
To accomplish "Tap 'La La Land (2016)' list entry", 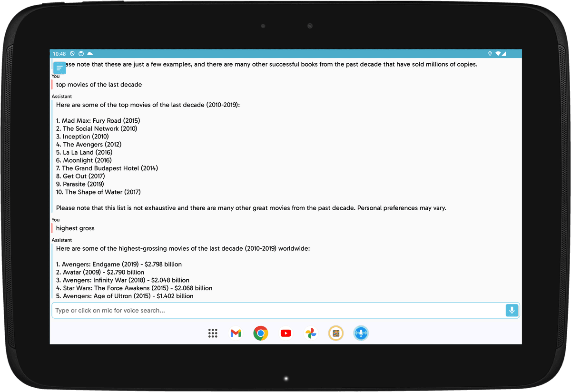I will (x=84, y=152).
